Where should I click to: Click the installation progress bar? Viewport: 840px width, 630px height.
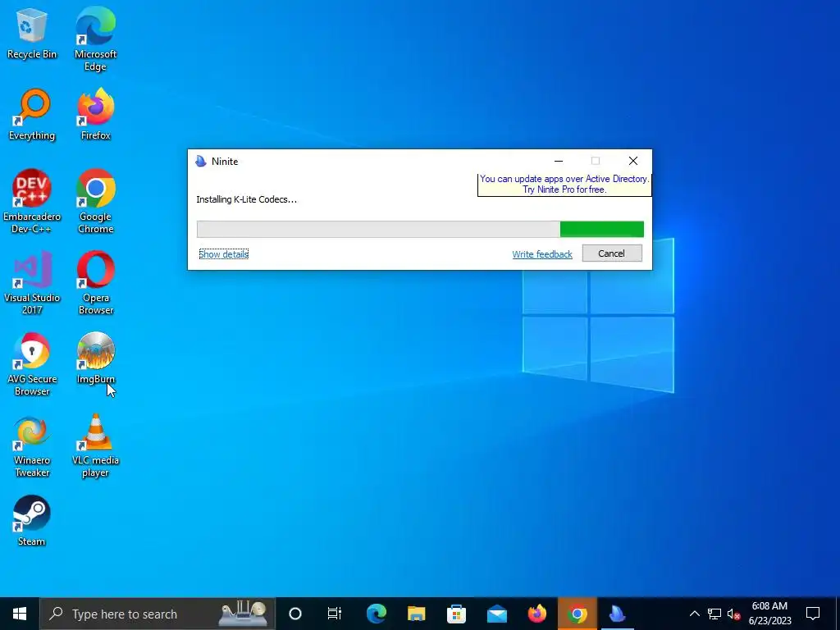420,230
